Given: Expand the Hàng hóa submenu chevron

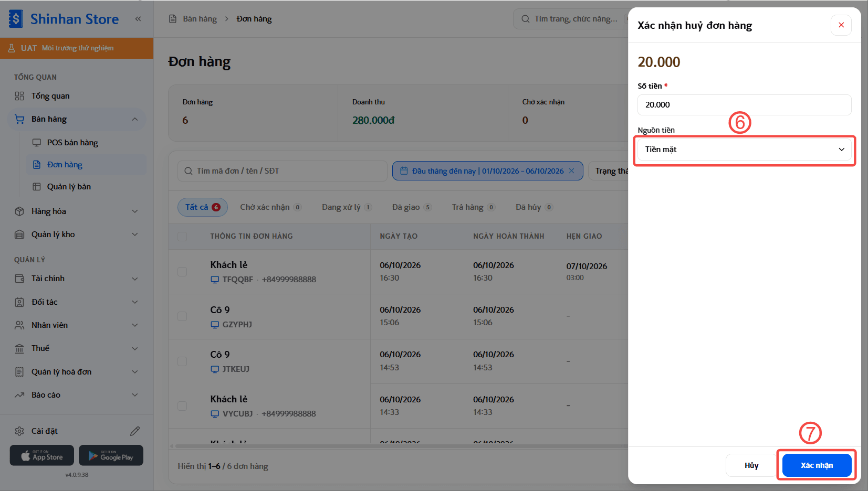Looking at the screenshot, I should pos(135,211).
